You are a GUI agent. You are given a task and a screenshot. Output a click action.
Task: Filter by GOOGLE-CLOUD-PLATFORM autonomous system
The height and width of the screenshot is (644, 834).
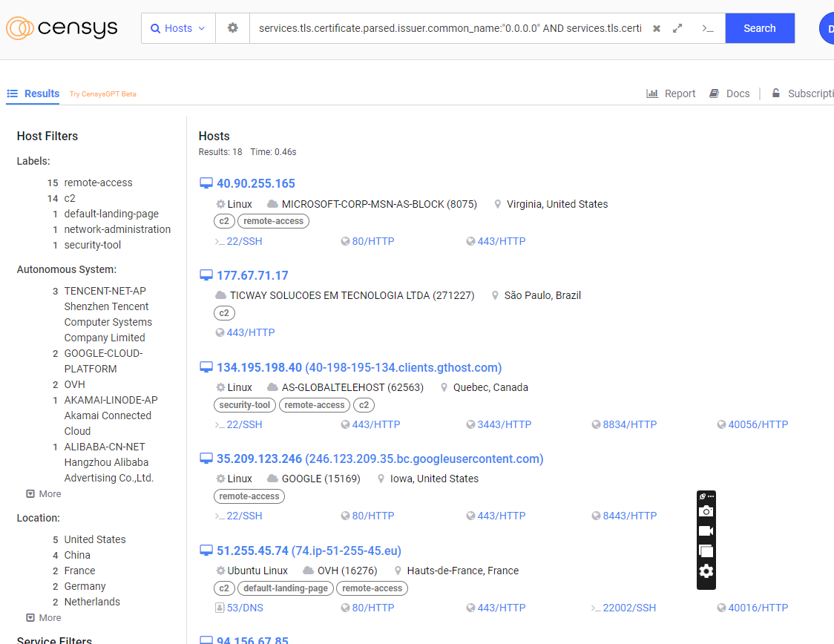(103, 361)
